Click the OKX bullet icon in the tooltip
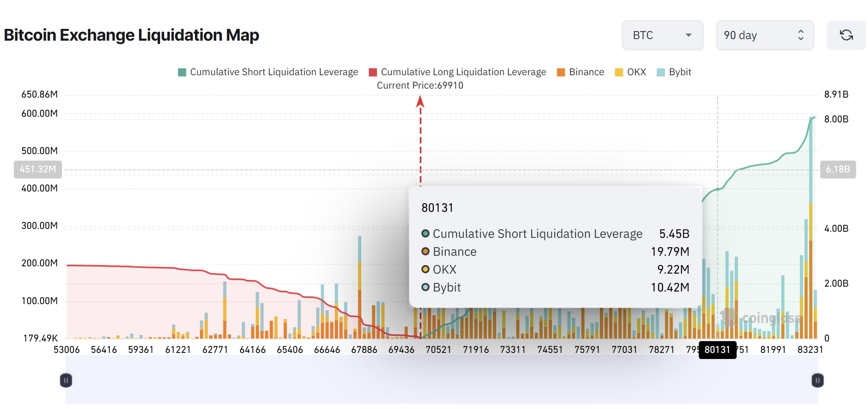The image size is (868, 409). point(425,269)
